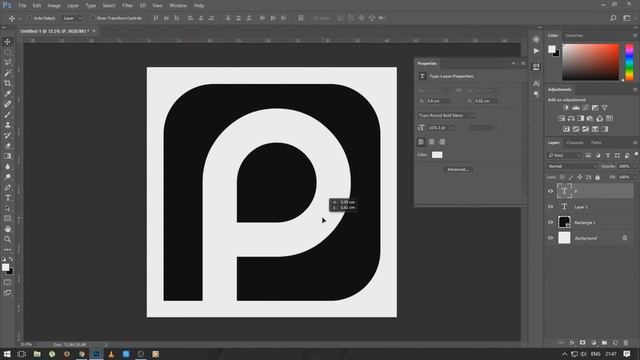Open the layer filter Kind dropdown
Image resolution: width=640 pixels, height=360 pixels.
tap(564, 156)
